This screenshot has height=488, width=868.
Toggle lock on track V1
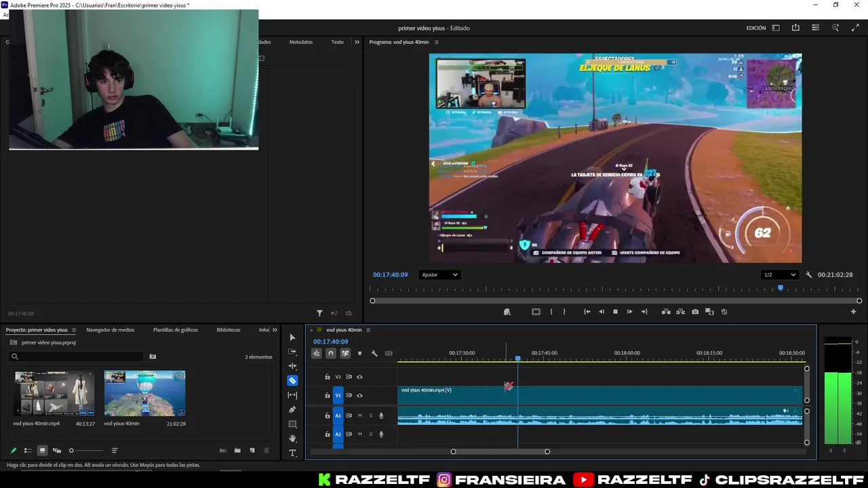pyautogui.click(x=327, y=395)
